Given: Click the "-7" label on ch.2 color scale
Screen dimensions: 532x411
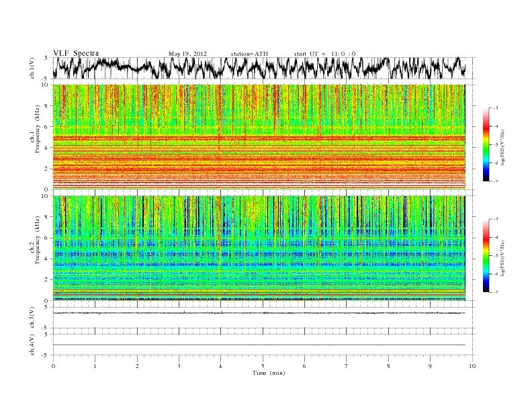Looking at the screenshot, I should pos(496,292).
